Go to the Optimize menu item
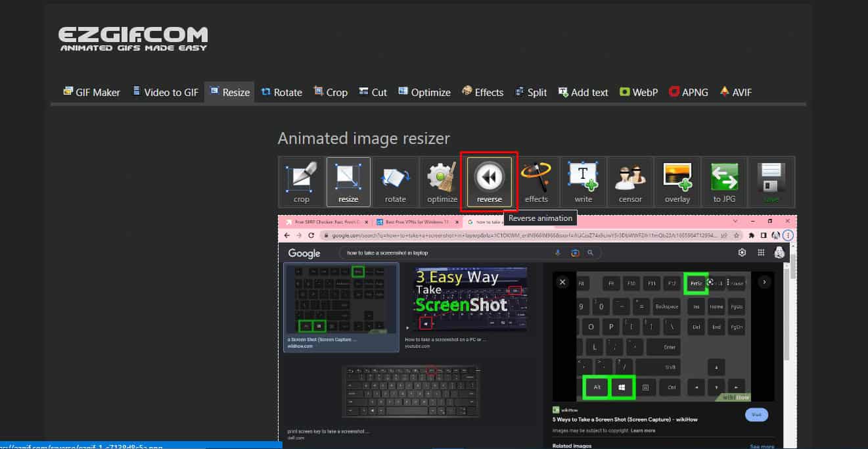Viewport: 868px width, 449px height. (x=424, y=92)
